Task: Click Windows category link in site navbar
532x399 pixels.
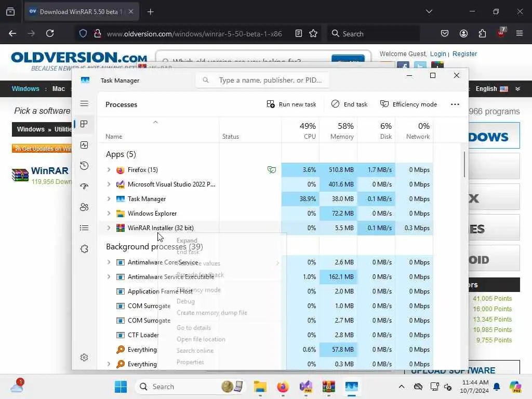Action: point(25,88)
